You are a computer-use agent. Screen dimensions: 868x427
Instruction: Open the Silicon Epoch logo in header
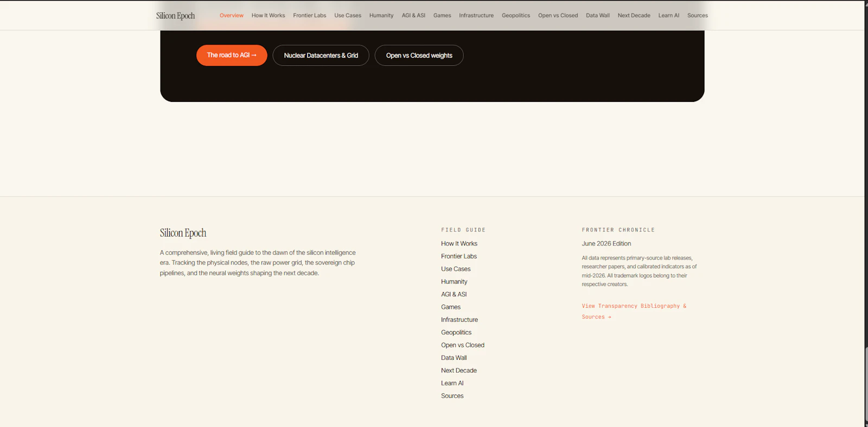coord(175,16)
